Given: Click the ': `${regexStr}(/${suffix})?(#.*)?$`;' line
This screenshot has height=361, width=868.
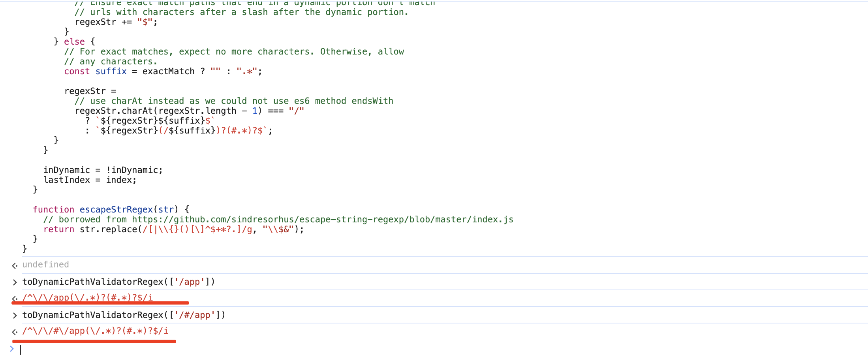Looking at the screenshot, I should (x=179, y=130).
